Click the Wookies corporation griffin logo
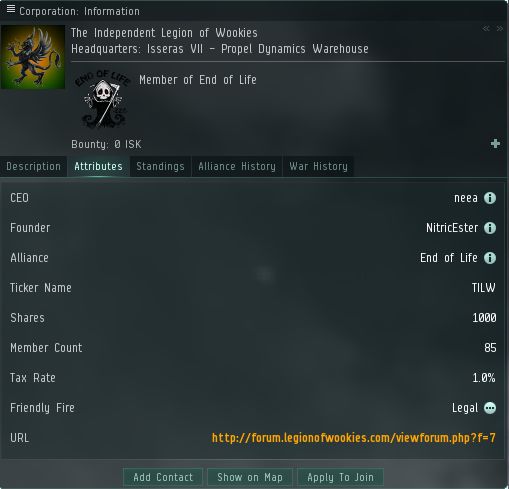 point(33,57)
